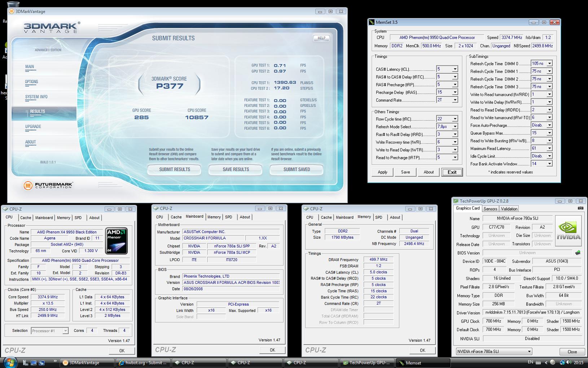The image size is (588, 368).
Task: Click the 3DMarkVantage title bar icon
Action: tap(12, 11)
